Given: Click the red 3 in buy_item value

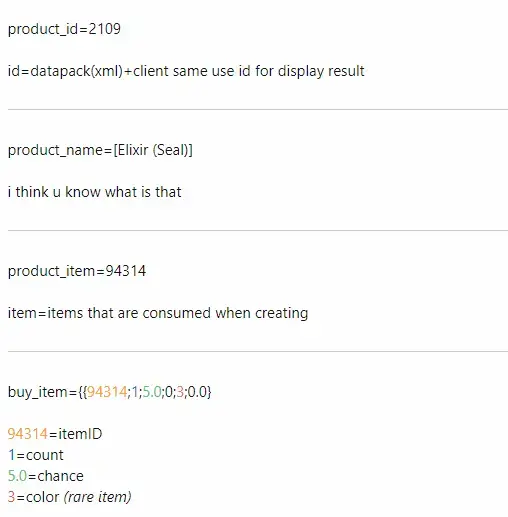Looking at the screenshot, I should point(180,392).
